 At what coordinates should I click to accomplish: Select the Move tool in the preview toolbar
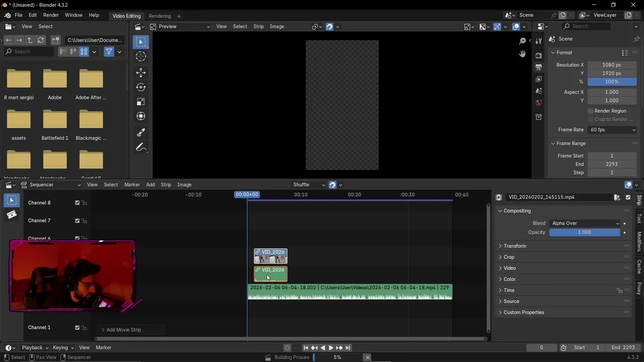click(x=141, y=72)
